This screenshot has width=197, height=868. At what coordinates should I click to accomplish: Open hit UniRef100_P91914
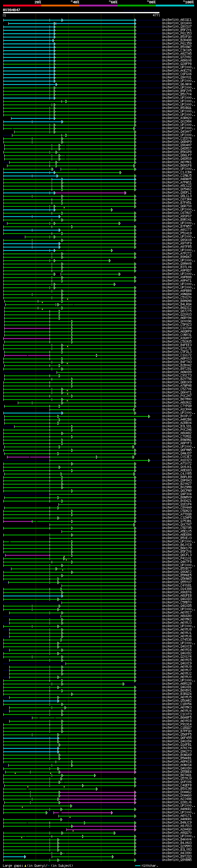pyautogui.click(x=177, y=725)
